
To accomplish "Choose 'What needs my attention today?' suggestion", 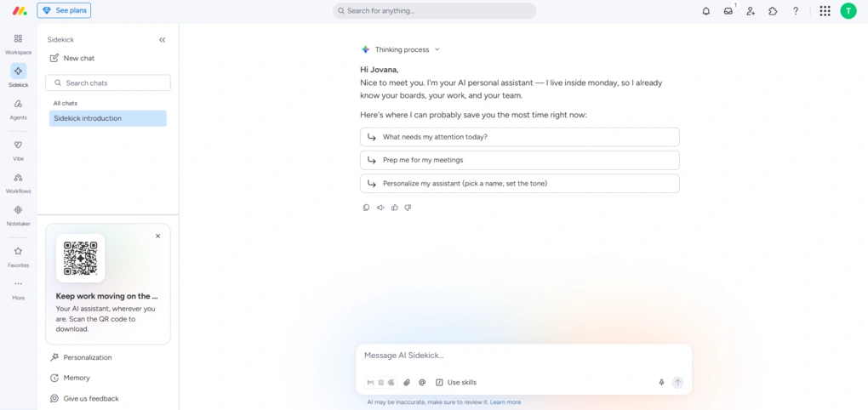I will tap(520, 137).
